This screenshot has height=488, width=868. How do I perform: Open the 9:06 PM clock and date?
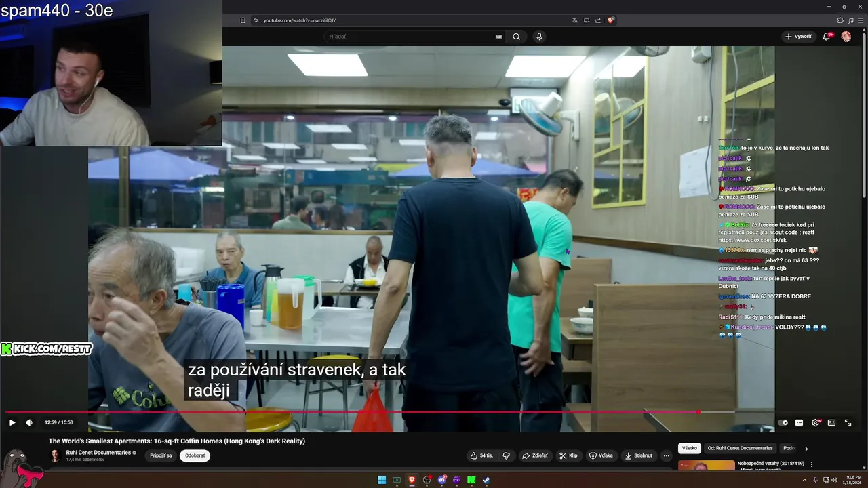point(851,480)
